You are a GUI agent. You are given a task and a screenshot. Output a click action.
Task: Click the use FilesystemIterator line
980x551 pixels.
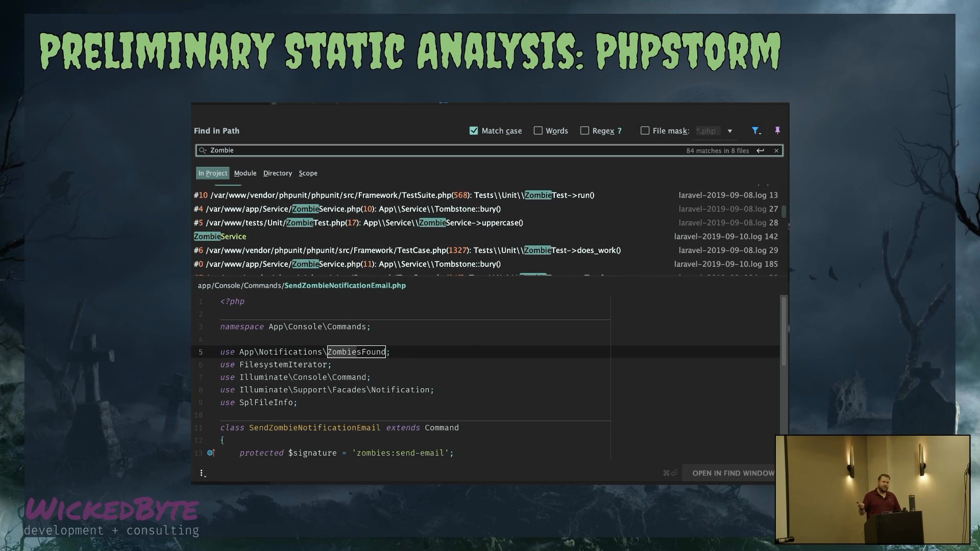click(x=276, y=365)
